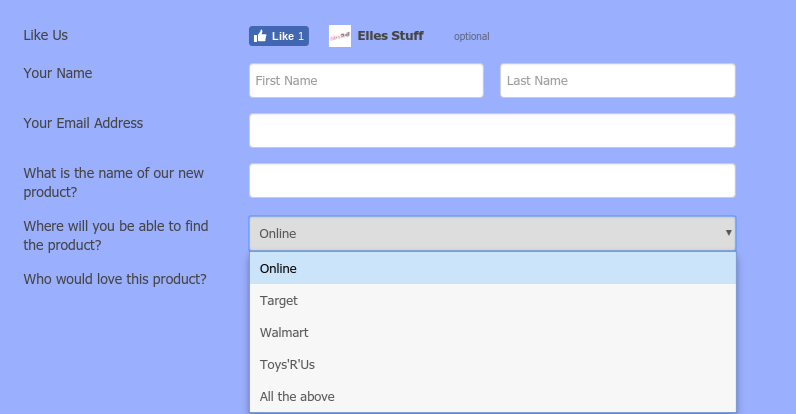Click the Facebook Like button
Screen dimensions: 796x414
point(279,36)
